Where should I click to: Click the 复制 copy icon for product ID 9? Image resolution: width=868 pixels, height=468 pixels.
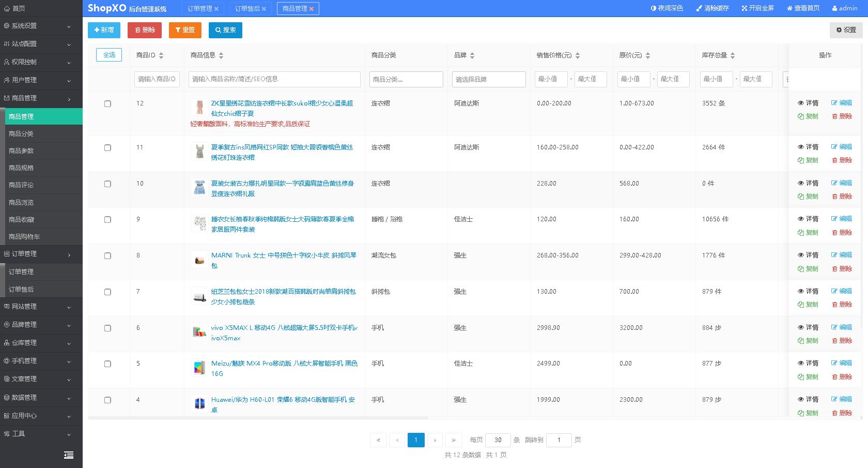coord(809,233)
